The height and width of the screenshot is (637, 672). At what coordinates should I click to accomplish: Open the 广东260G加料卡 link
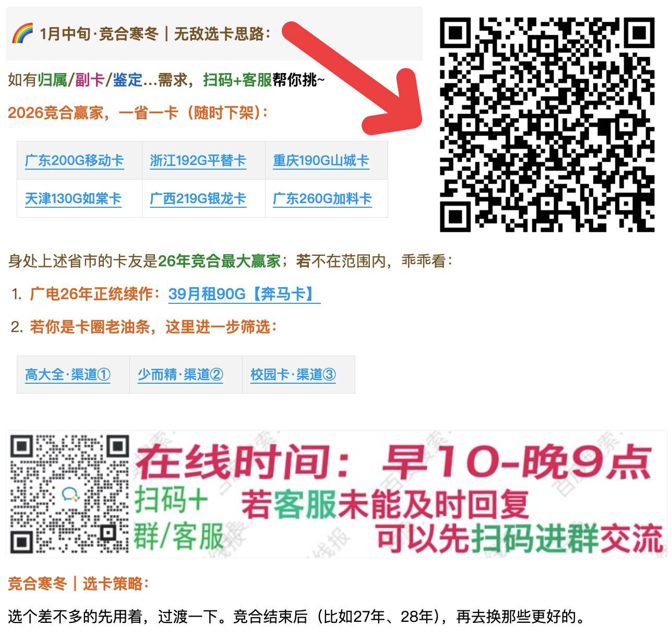coord(322,198)
